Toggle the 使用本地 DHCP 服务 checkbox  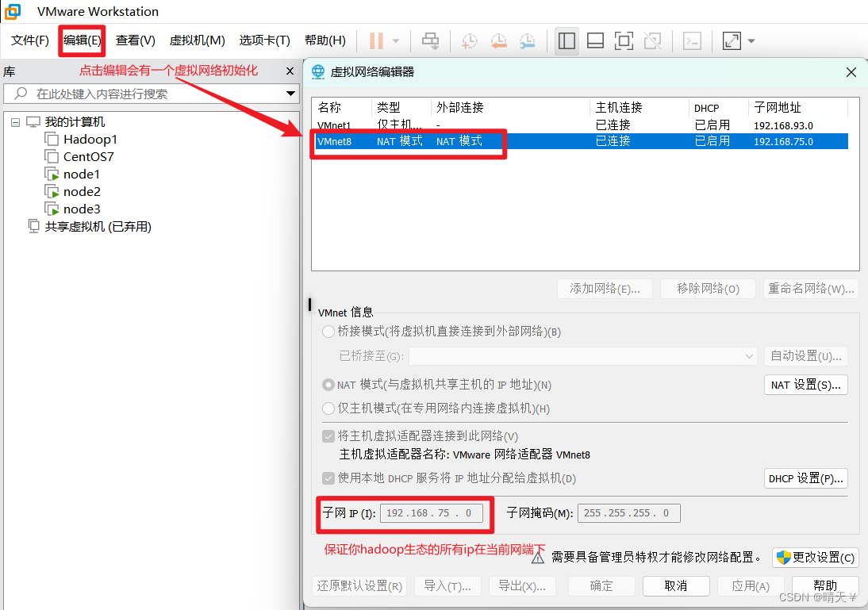pos(328,478)
